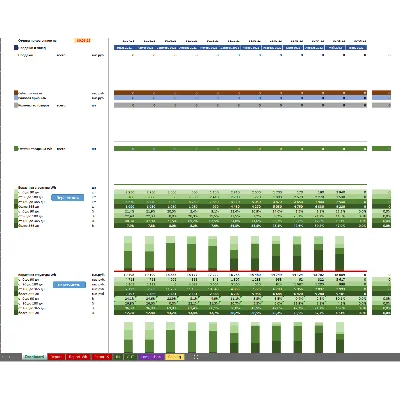Select the first cell of the brown data row
This screenshot has width=400, height=400.
(124, 93)
